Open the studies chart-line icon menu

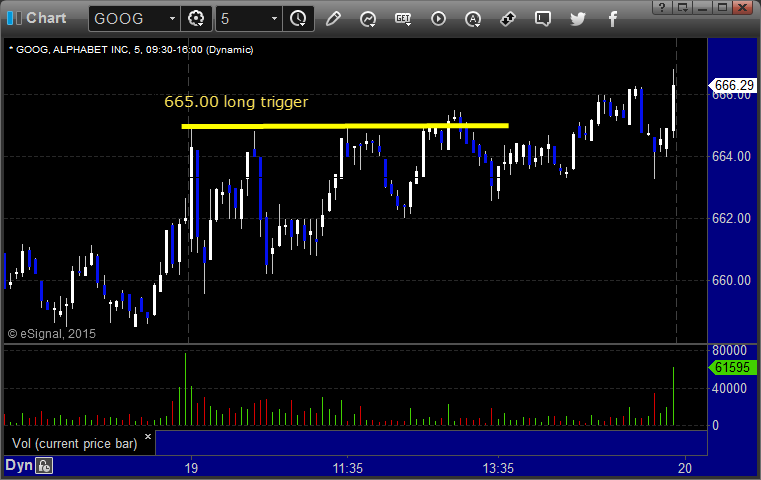pyautogui.click(x=368, y=19)
